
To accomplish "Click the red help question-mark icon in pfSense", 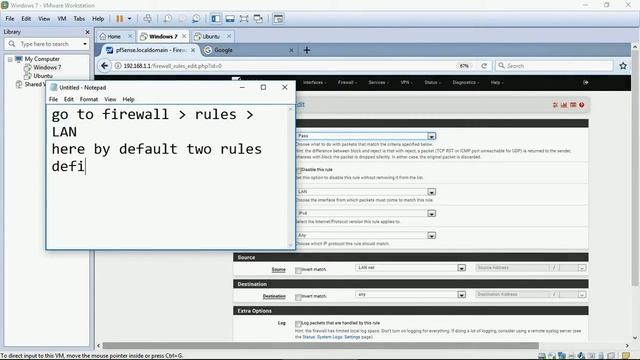I will [582, 105].
